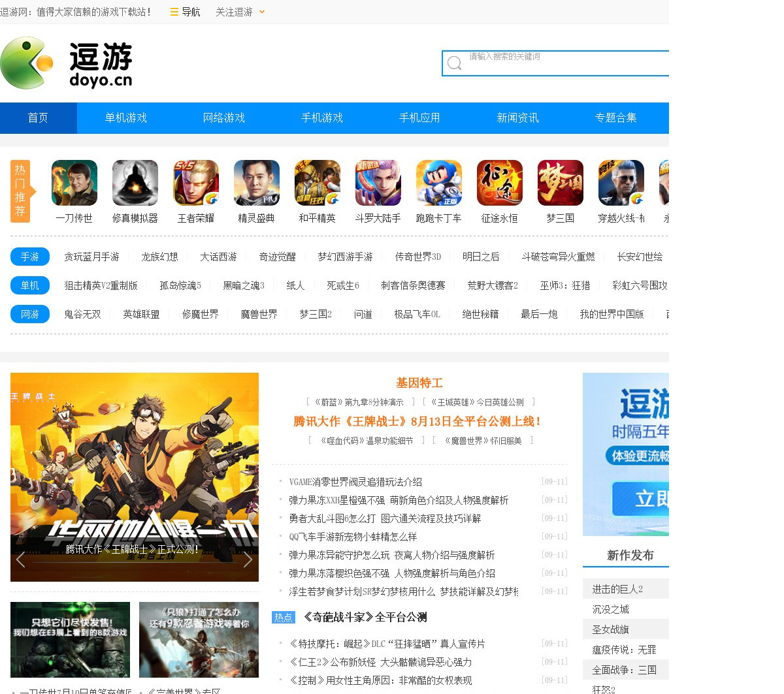The height and width of the screenshot is (694, 784).
Task: Open the 专题合集 navigation tab
Action: tap(616, 118)
